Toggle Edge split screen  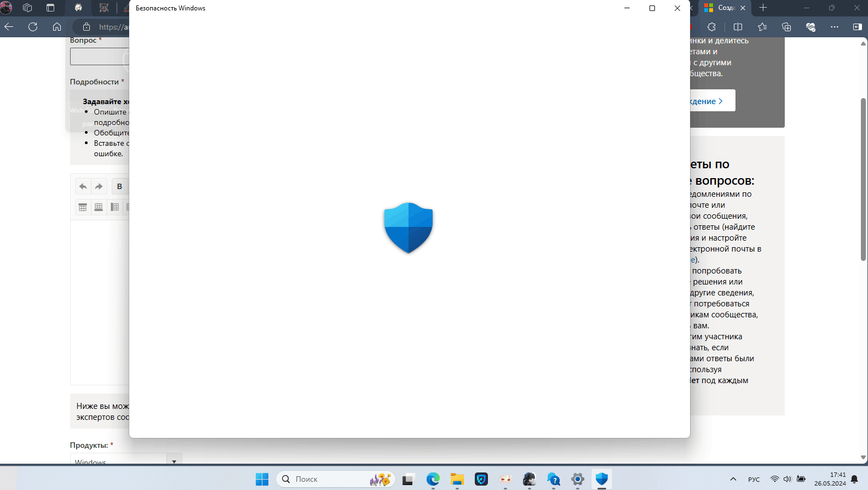pos(738,27)
